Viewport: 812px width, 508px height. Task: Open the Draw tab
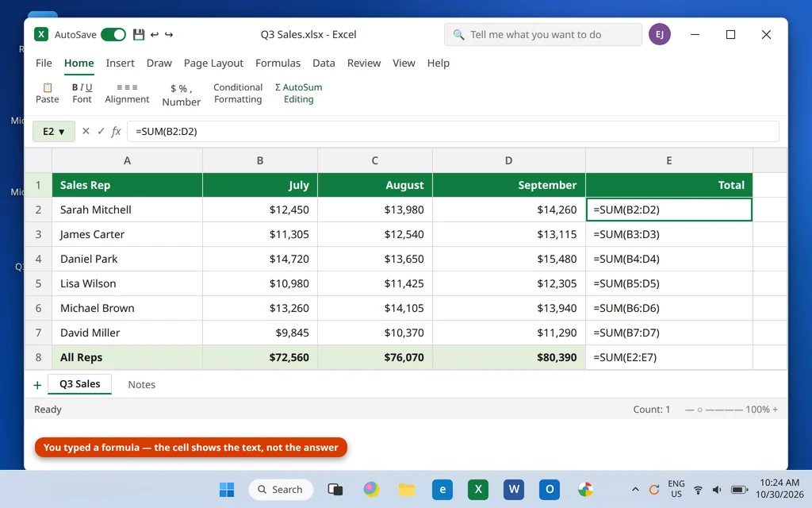[x=159, y=63]
